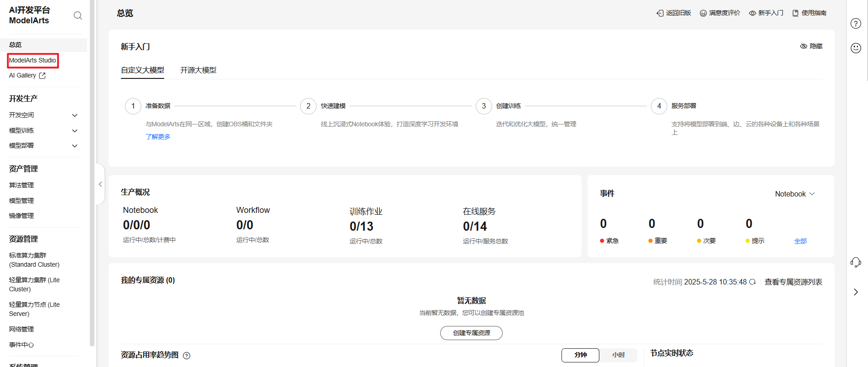Open 算法管理 in the sidebar
Image resolution: width=868 pixels, height=367 pixels.
(x=21, y=185)
